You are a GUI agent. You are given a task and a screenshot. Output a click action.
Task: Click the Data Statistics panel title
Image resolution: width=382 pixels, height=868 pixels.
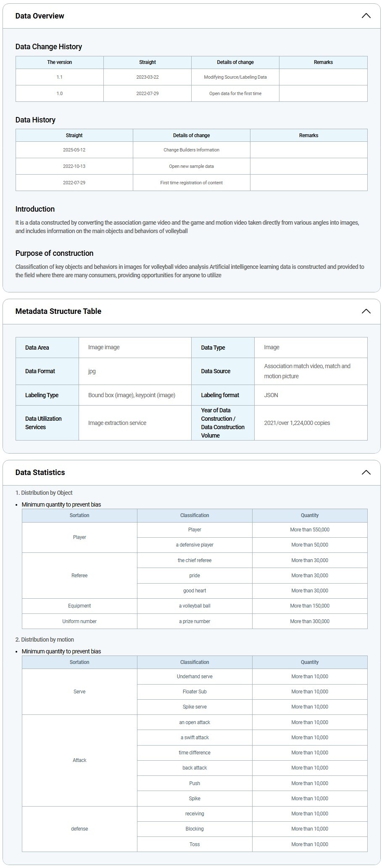(x=40, y=472)
